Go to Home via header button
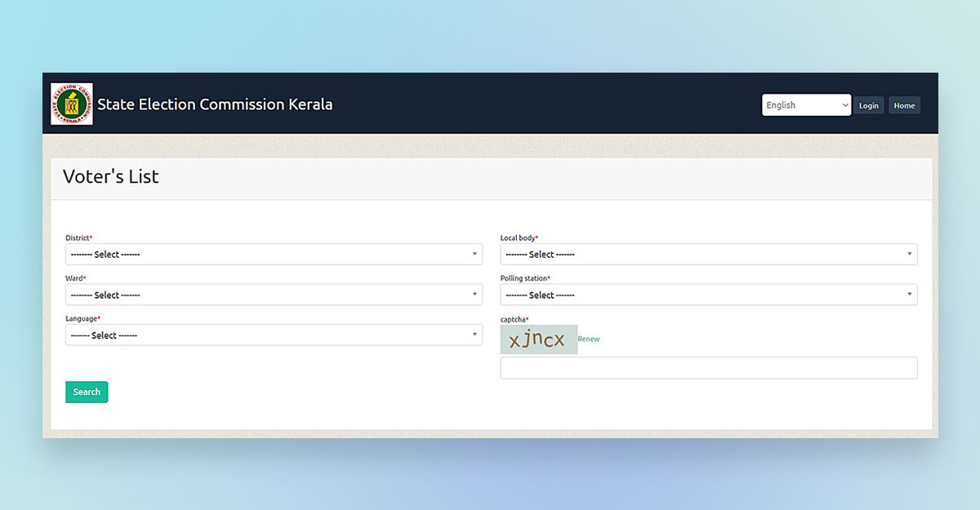Viewport: 980px width, 510px height. click(x=904, y=105)
